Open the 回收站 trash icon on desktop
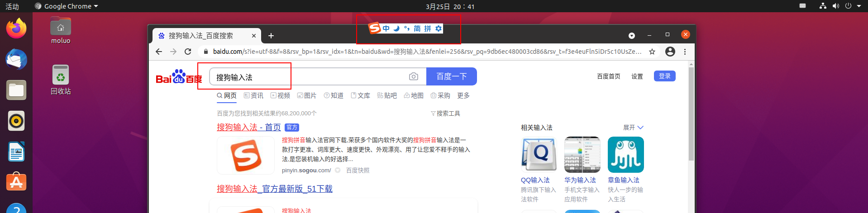This screenshot has width=868, height=213. [x=61, y=80]
